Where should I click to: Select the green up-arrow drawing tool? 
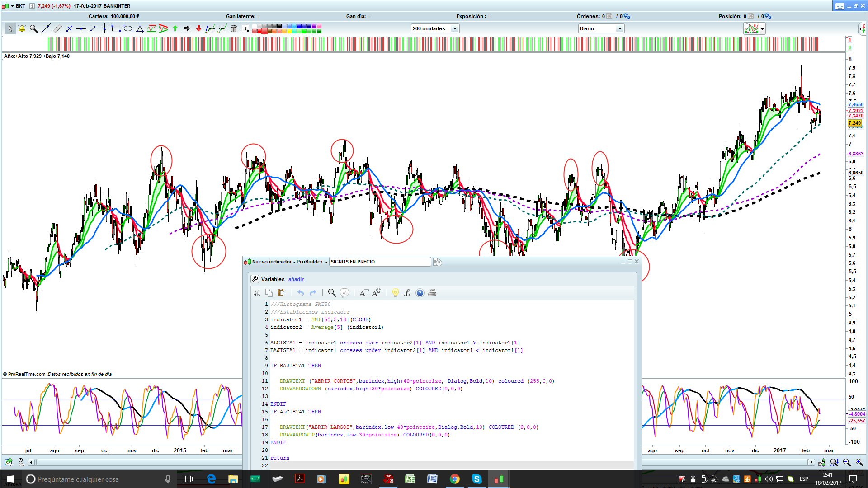point(175,28)
